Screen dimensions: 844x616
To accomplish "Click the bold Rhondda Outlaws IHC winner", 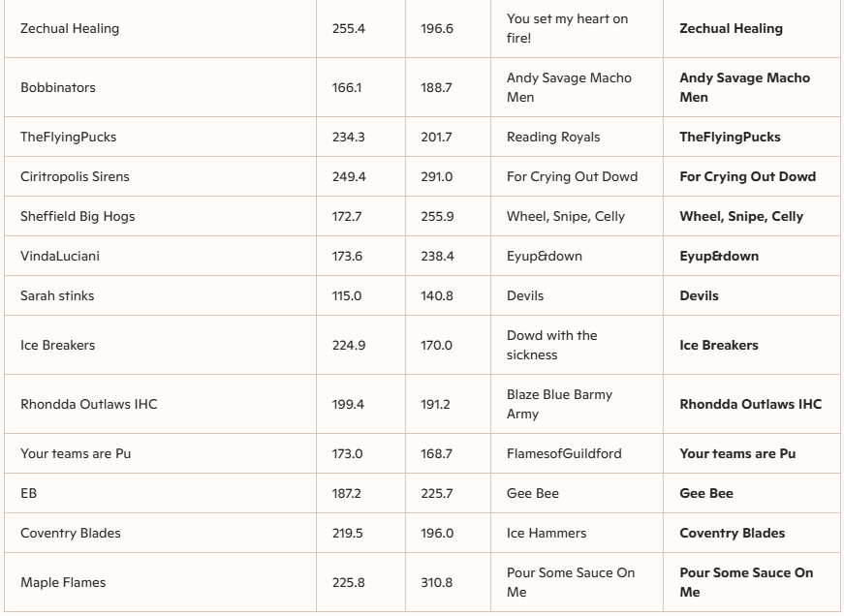I will (x=750, y=404).
